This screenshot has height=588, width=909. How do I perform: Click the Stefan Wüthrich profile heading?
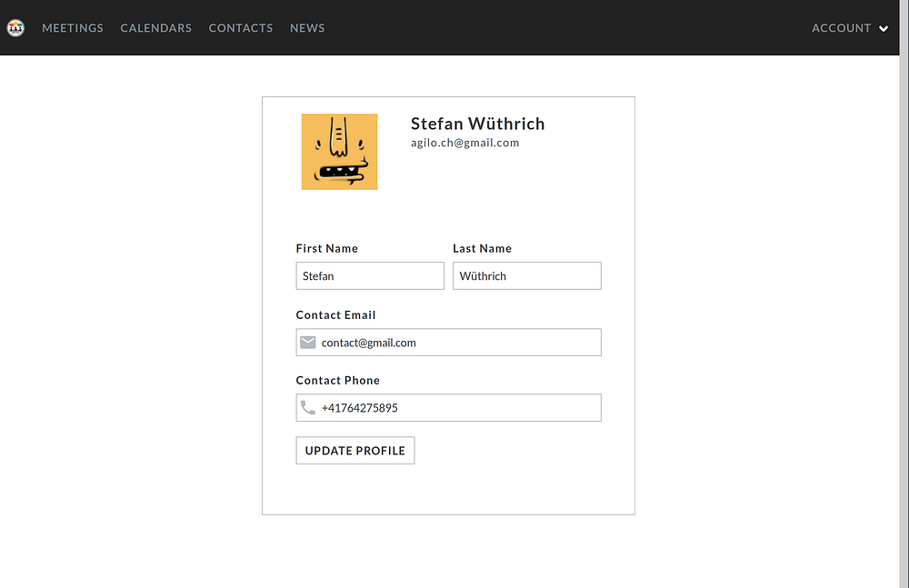click(x=478, y=124)
